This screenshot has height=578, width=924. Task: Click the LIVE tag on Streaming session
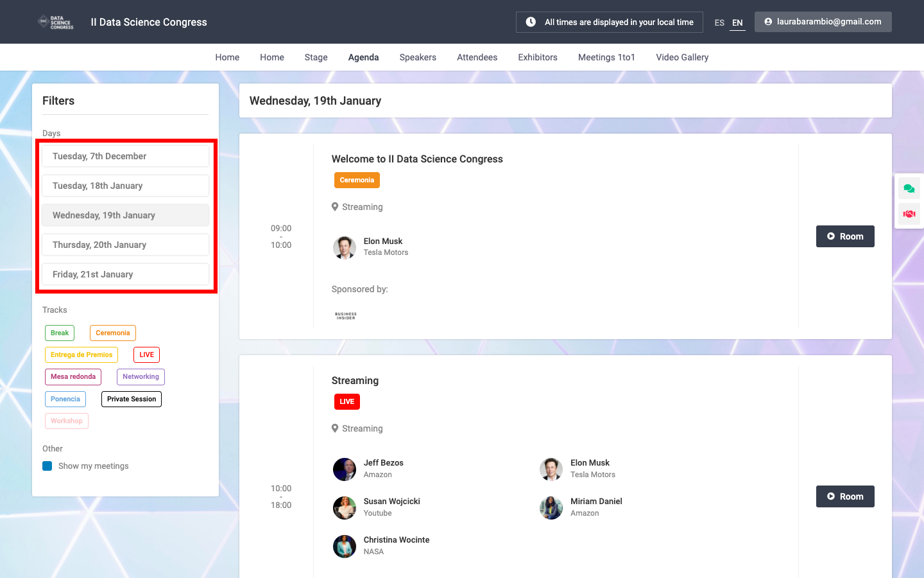[x=347, y=402]
